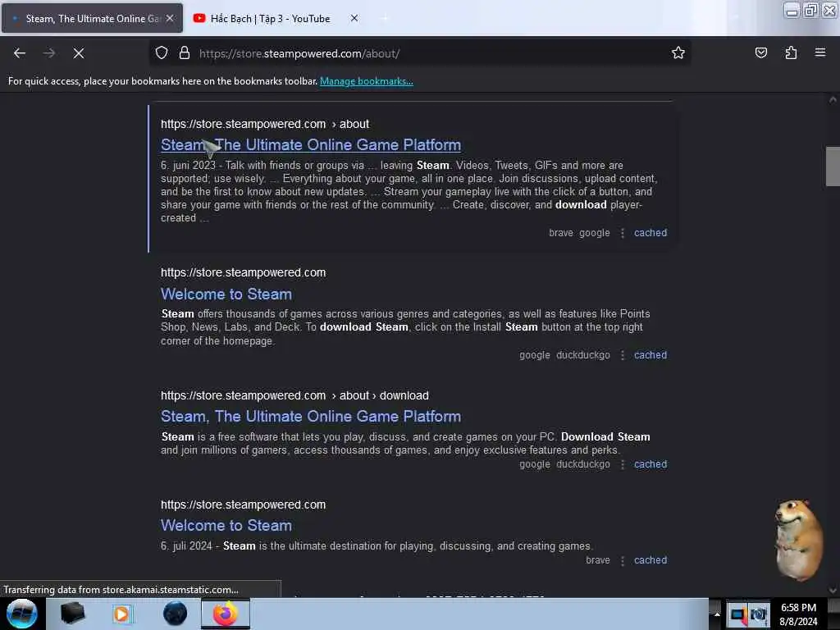Close the Hắc Bạch YouTube tab

pyautogui.click(x=354, y=18)
